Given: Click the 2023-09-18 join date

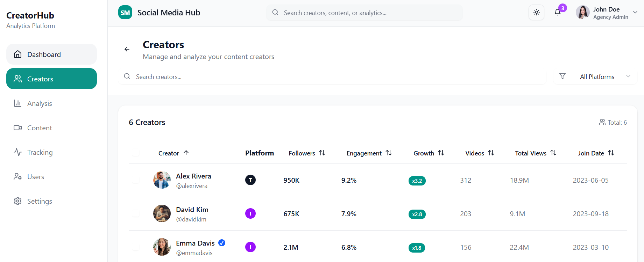Looking at the screenshot, I should click(590, 214).
